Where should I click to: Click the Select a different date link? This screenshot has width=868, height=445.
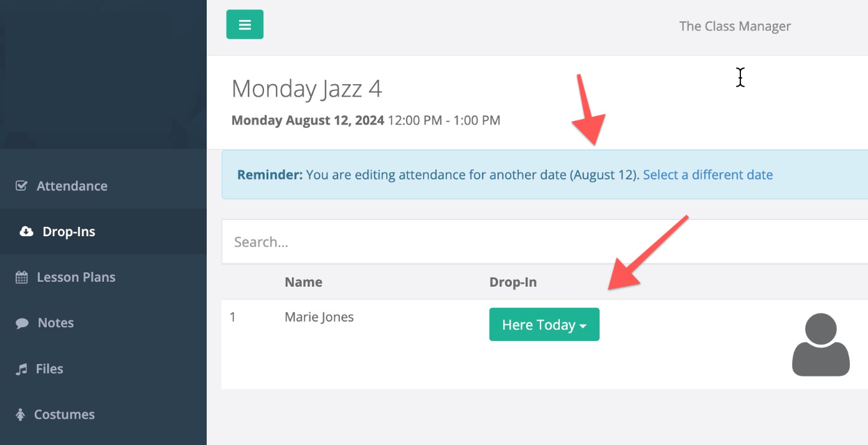pos(708,175)
